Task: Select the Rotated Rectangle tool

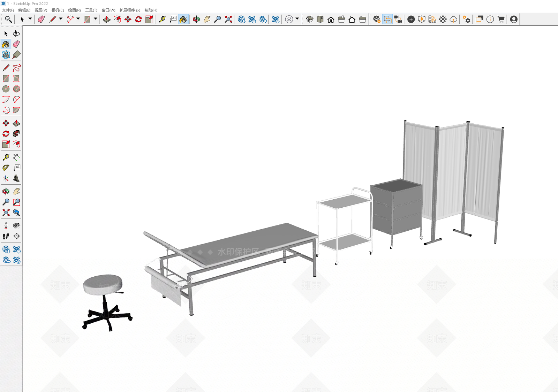Action: coord(16,78)
